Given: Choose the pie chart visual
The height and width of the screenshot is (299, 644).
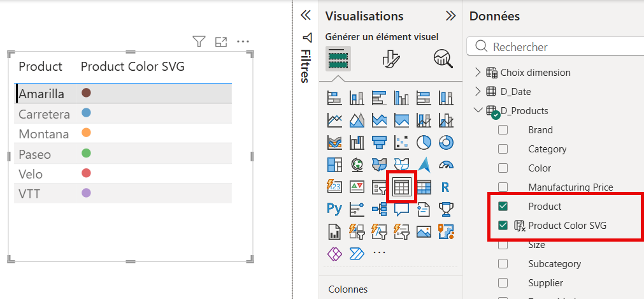Looking at the screenshot, I should 424,142.
